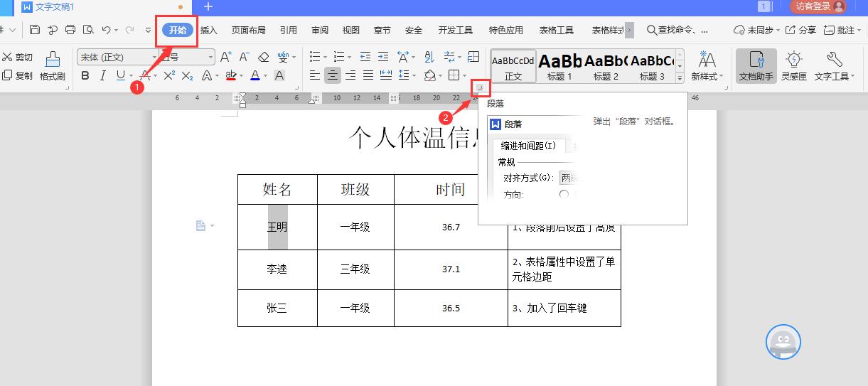Add new document tab with plus

click(208, 6)
